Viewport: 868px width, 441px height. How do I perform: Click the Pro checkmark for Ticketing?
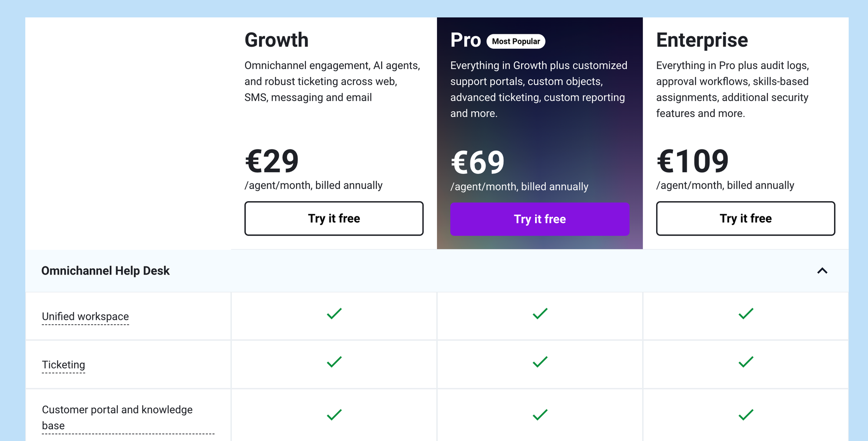[539, 362]
